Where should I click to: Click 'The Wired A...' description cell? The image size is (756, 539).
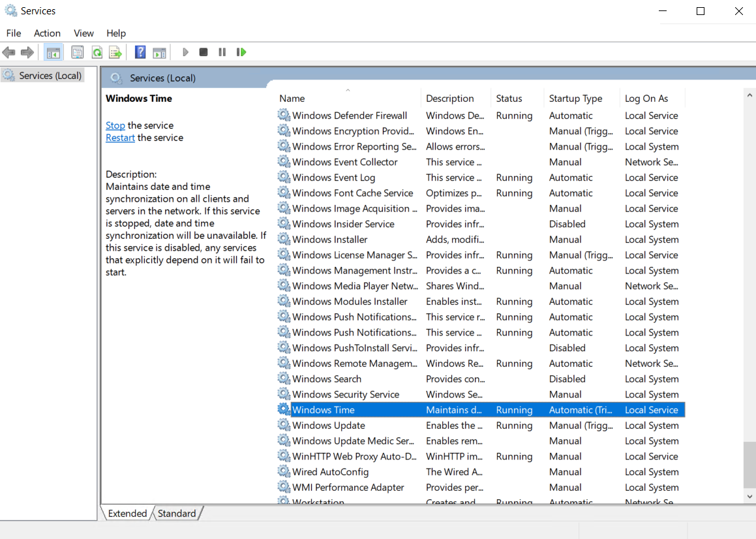coord(454,471)
